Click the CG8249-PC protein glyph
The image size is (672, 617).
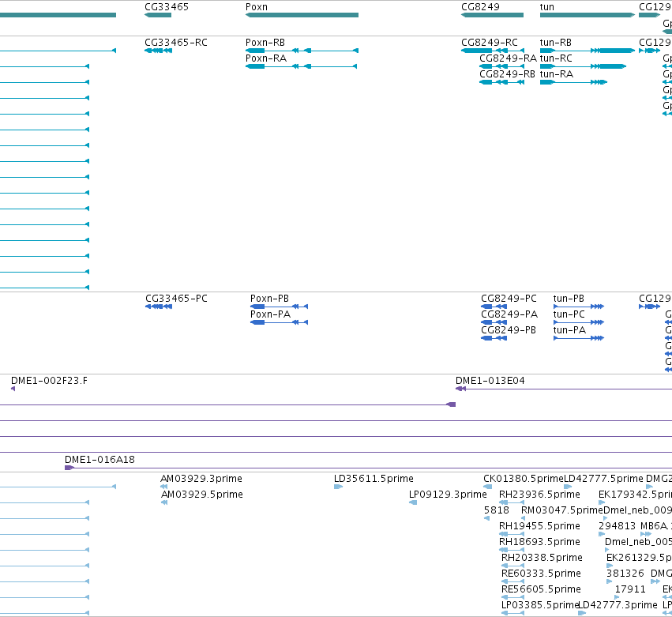tap(494, 307)
